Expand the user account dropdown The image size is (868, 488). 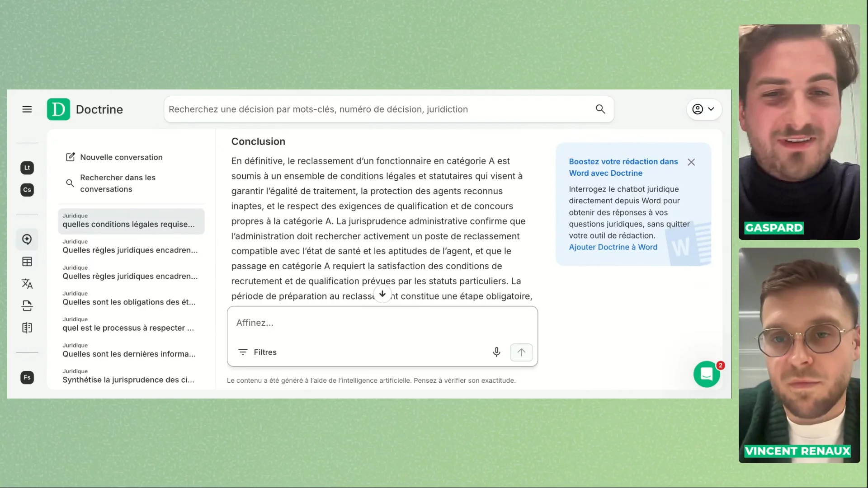(x=703, y=109)
